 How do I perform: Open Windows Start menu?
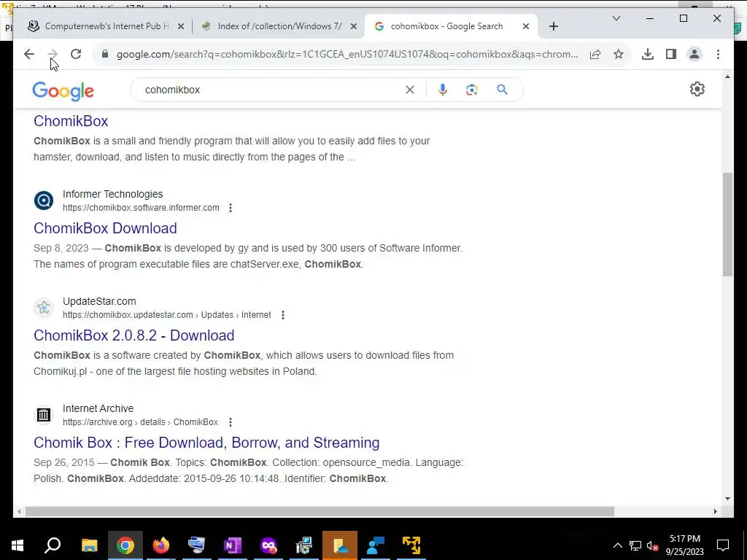(18, 545)
